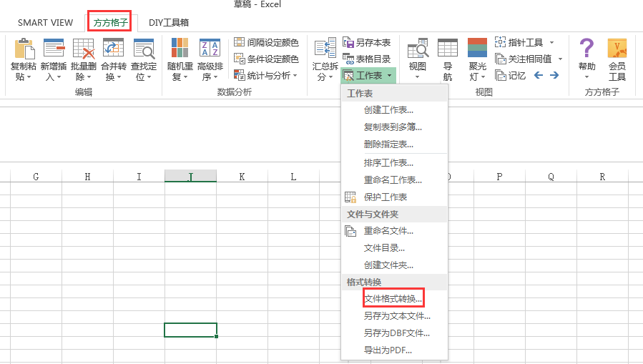Choose 文件格式转换... menu entry
The image size is (643, 364).
point(394,299)
